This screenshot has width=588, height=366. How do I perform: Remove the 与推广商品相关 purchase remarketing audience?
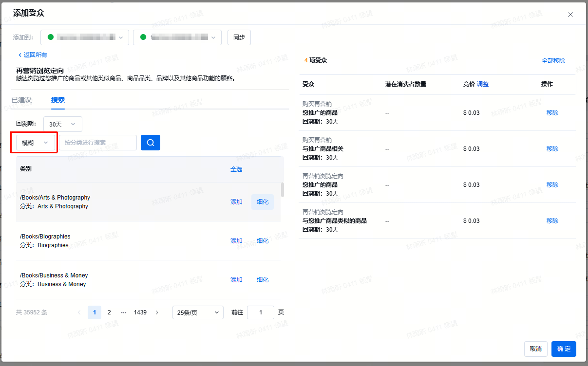click(x=552, y=149)
